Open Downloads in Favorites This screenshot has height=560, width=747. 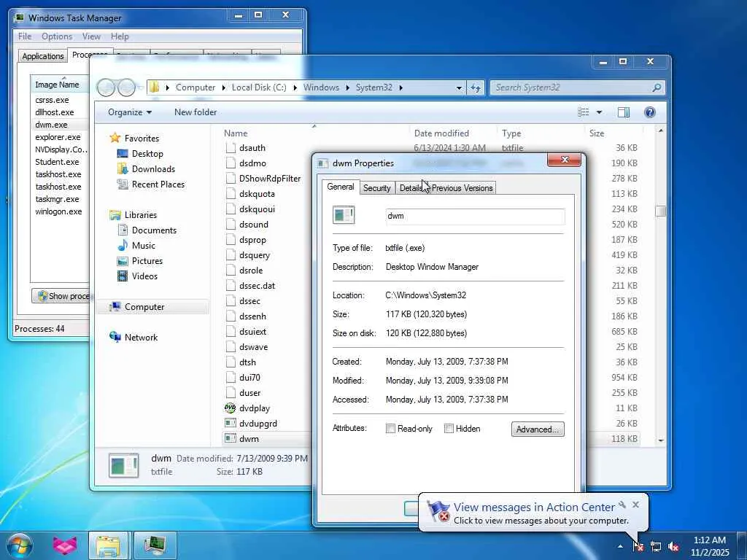coord(153,169)
